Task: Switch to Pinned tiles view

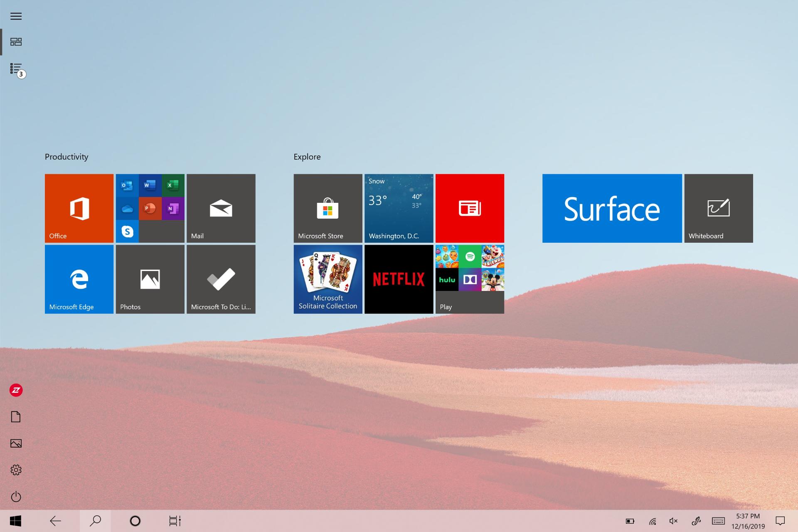Action: (x=16, y=42)
